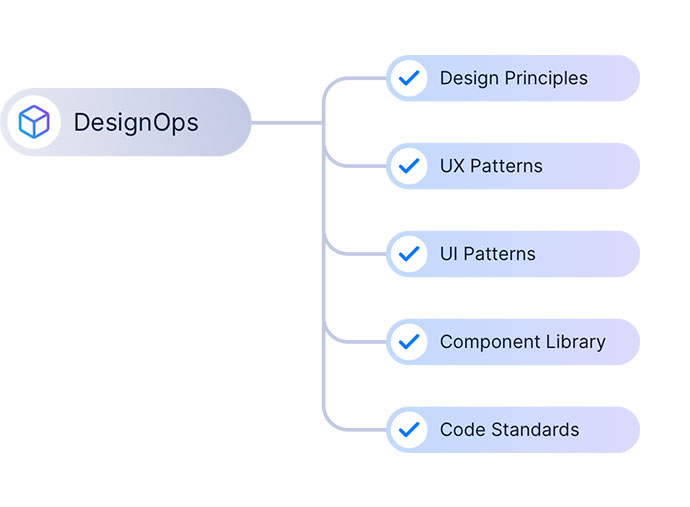Viewport: 690px width, 507px height.
Task: Uncheck the Code Standards checkmark circle
Action: (409, 430)
